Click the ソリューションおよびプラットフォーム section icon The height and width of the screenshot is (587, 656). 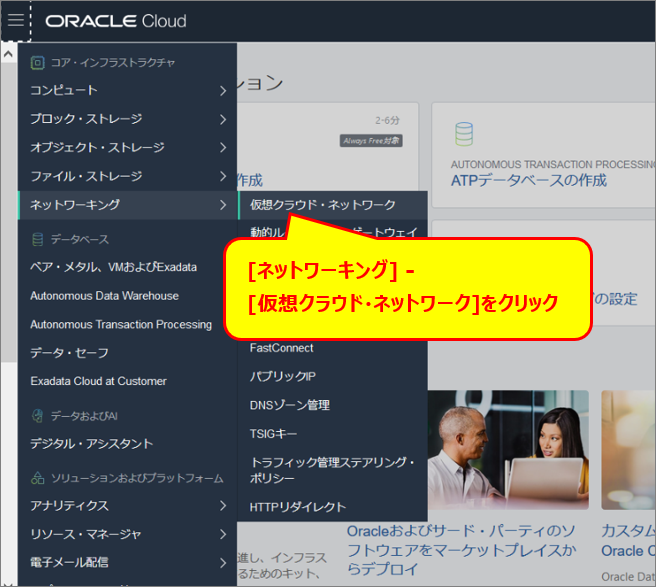[38, 478]
